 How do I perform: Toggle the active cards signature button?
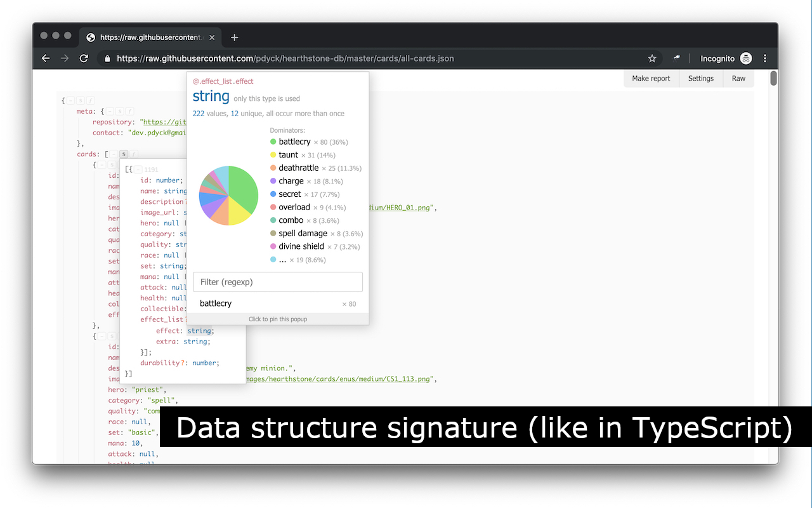[124, 154]
